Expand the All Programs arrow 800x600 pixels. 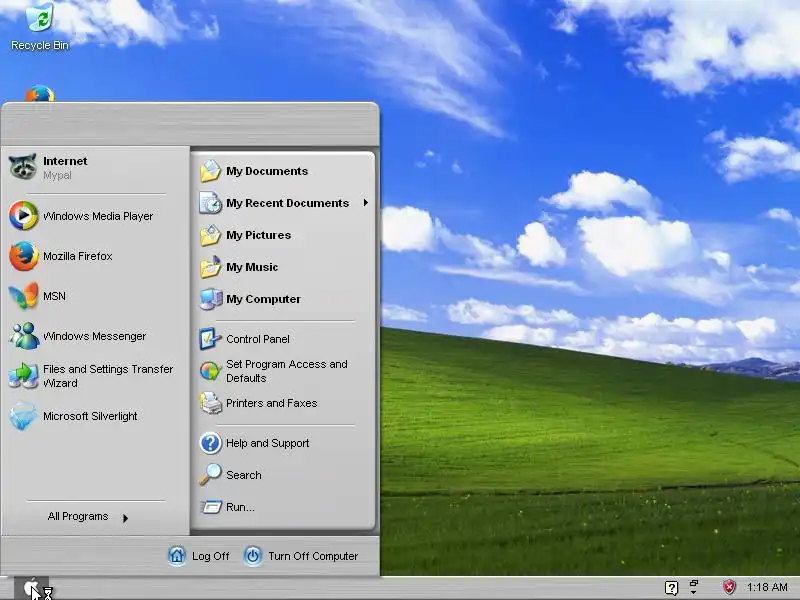coord(125,518)
